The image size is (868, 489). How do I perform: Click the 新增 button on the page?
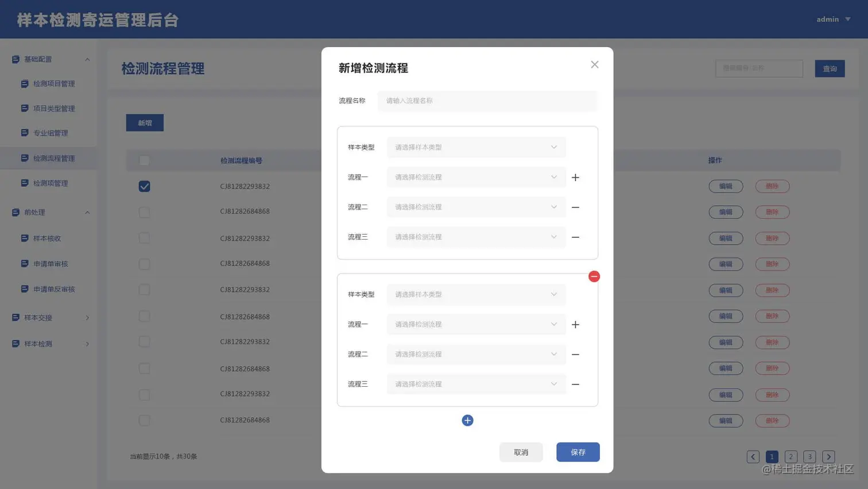[x=145, y=123]
